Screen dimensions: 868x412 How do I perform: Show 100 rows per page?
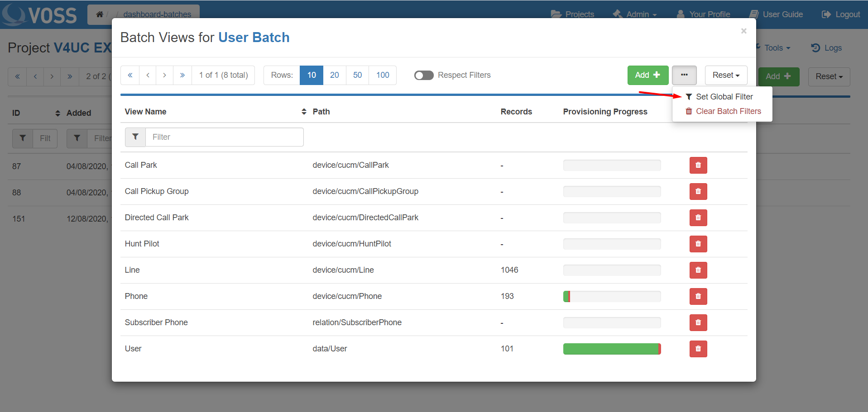tap(382, 75)
